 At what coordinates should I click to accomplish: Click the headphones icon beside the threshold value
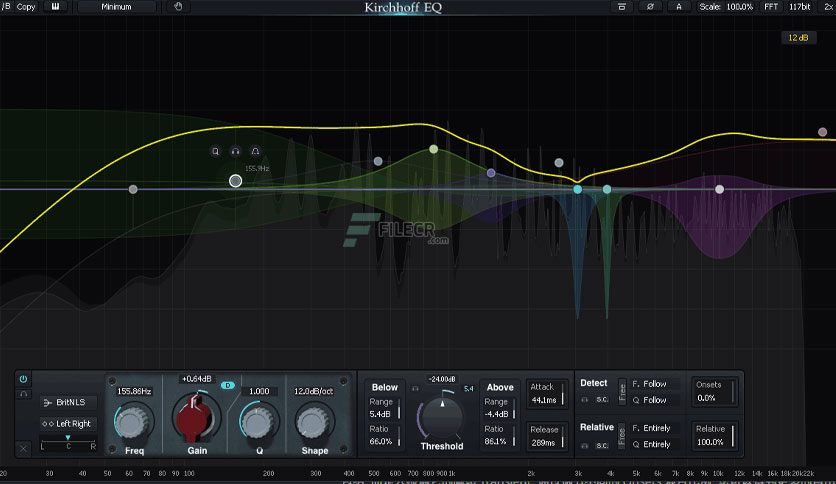coord(415,389)
